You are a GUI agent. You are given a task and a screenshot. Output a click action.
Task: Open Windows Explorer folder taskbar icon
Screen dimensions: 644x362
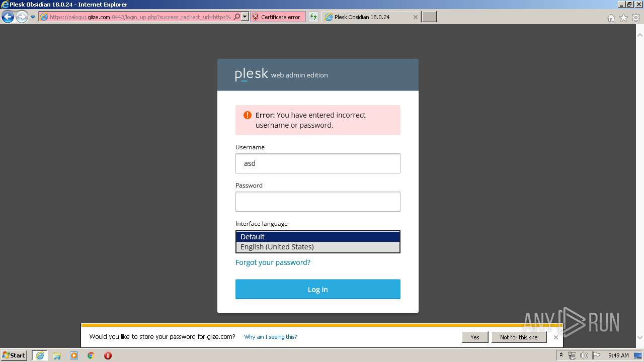tap(57, 355)
